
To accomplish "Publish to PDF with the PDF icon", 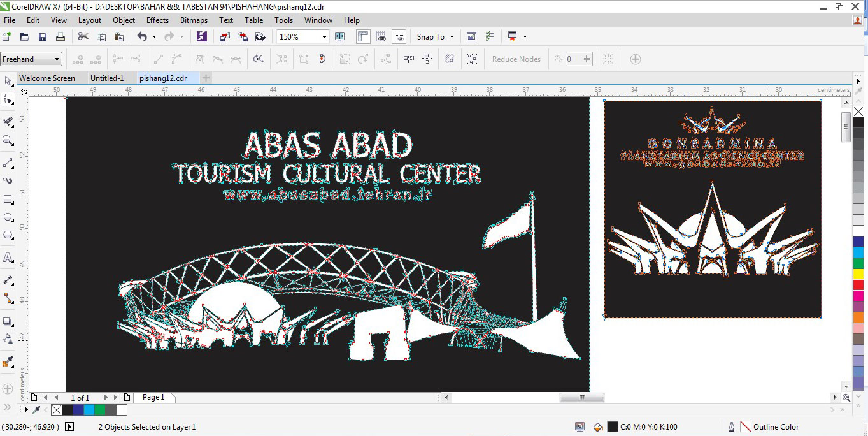I will [260, 37].
